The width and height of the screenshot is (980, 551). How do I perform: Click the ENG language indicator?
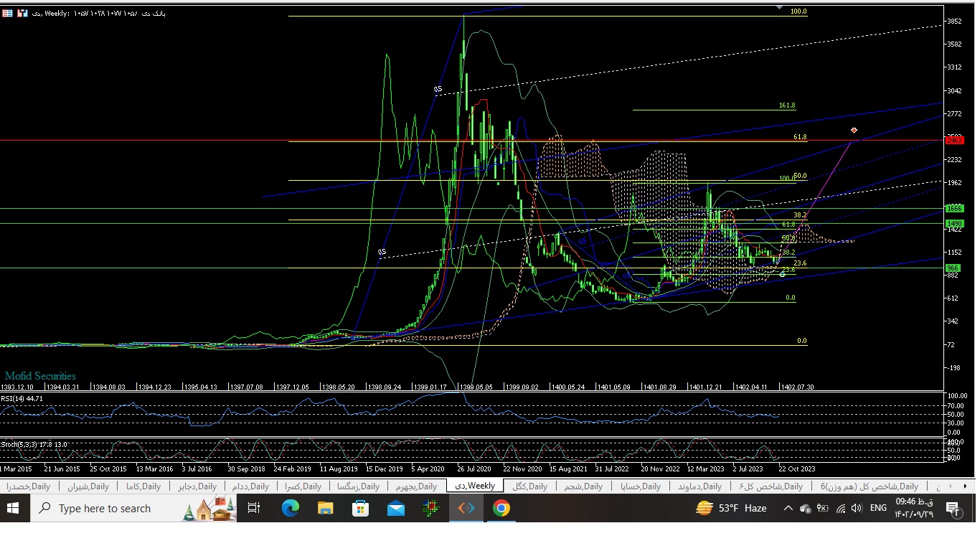point(878,508)
